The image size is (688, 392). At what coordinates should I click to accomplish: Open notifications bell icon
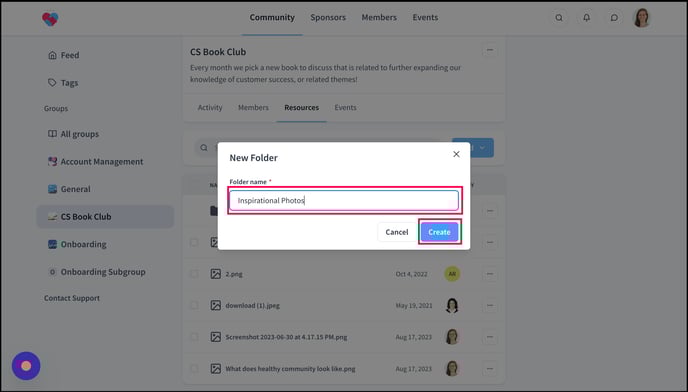click(586, 18)
